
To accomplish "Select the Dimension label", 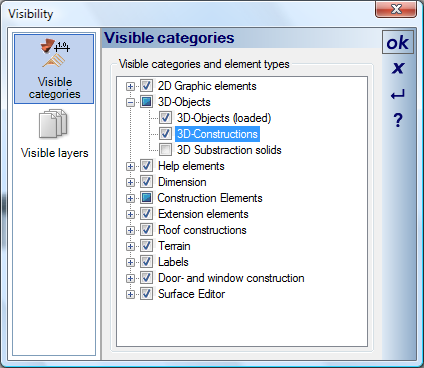I will [182, 182].
